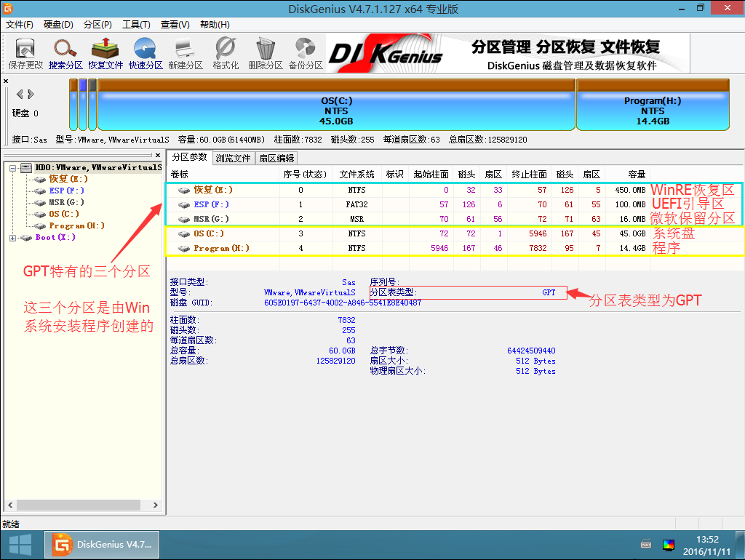Open the 查看(V) menu

pos(175,25)
